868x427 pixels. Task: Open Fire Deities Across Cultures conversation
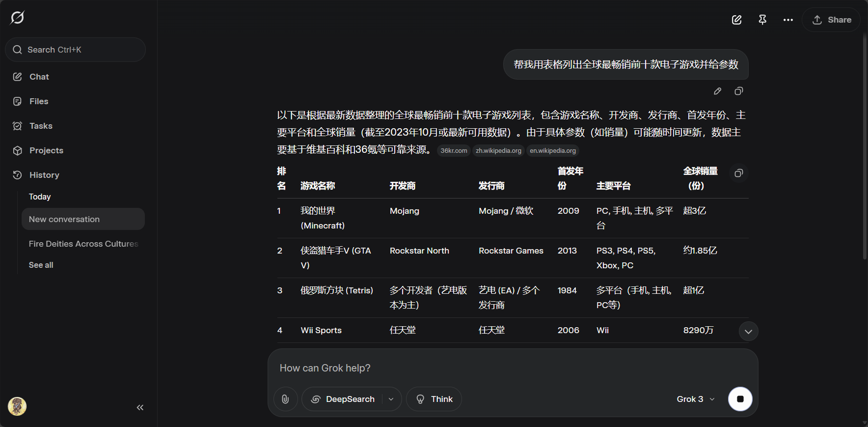click(83, 244)
